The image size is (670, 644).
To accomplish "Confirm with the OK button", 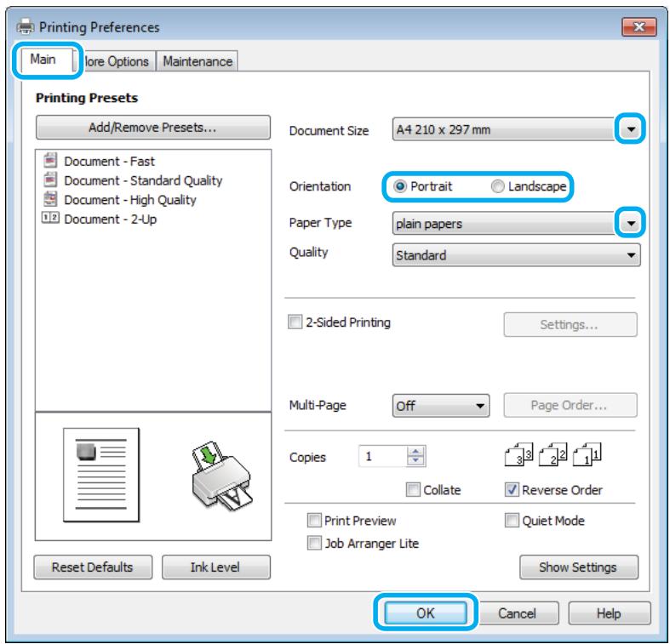I will 426,613.
